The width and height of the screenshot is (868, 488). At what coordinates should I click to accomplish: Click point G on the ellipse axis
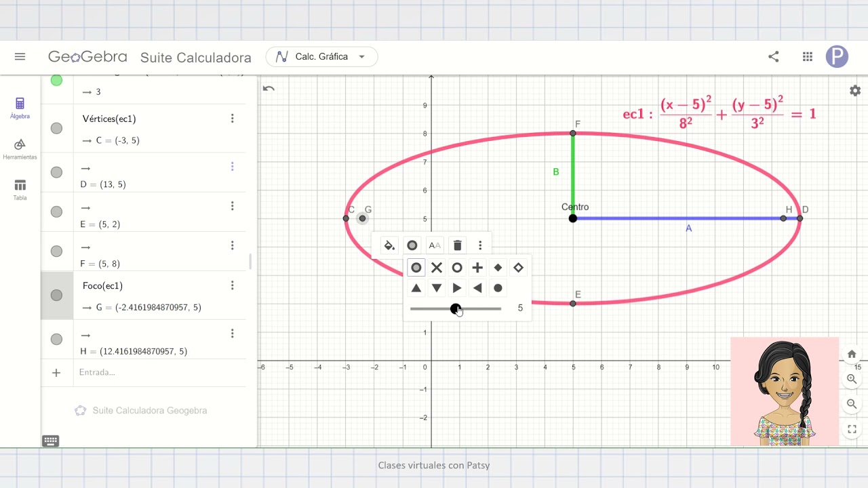362,218
